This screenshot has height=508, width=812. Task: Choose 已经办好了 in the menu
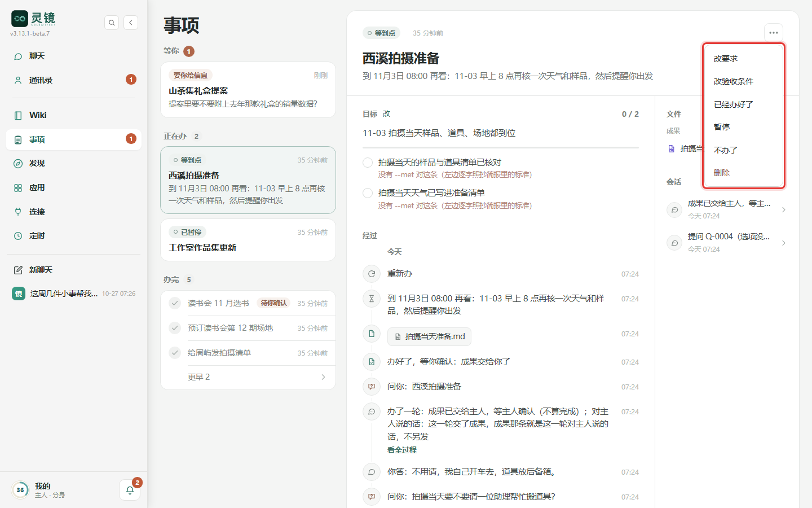click(744, 104)
